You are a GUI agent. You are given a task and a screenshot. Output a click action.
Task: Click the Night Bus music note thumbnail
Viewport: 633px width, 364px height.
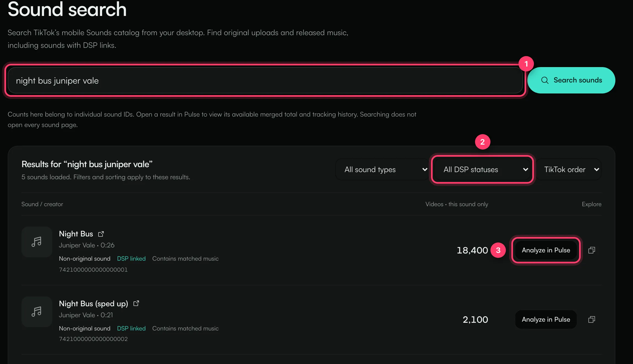37,242
